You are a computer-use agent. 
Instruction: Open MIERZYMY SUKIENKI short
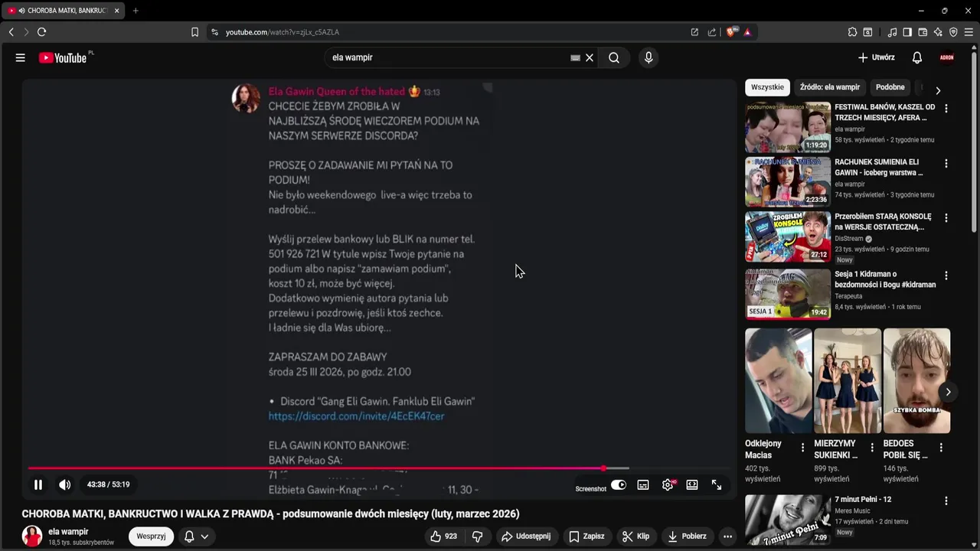pyautogui.click(x=848, y=381)
